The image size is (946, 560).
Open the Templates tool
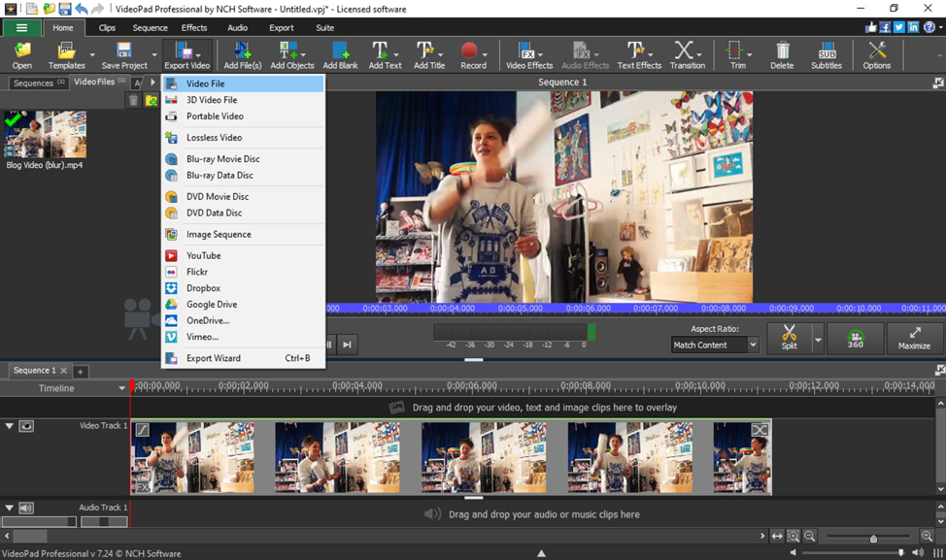coord(66,55)
